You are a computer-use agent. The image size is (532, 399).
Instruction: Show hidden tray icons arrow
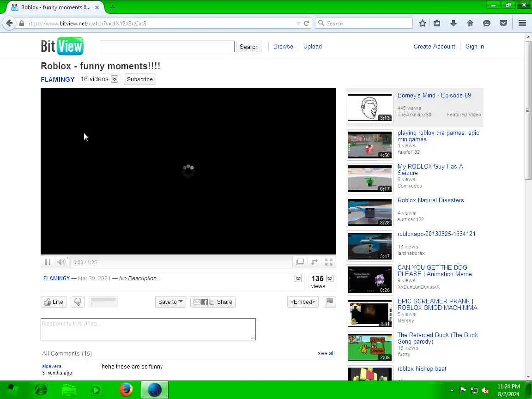452,390
